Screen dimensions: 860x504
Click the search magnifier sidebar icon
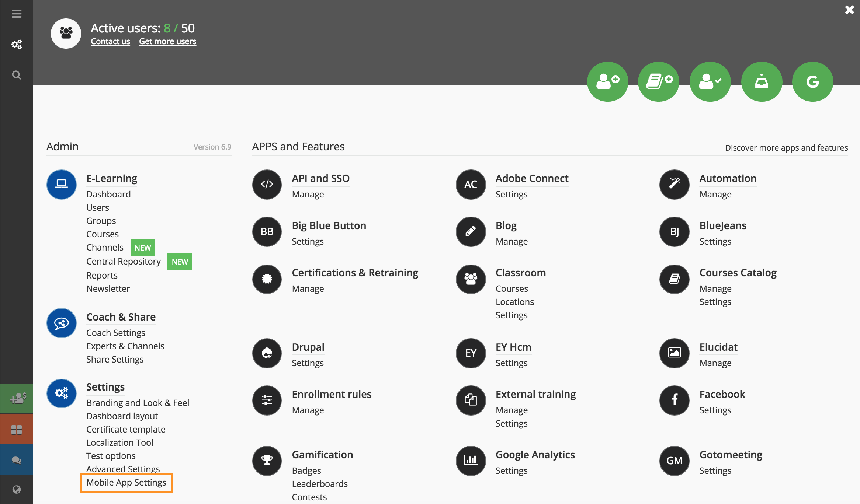16,75
